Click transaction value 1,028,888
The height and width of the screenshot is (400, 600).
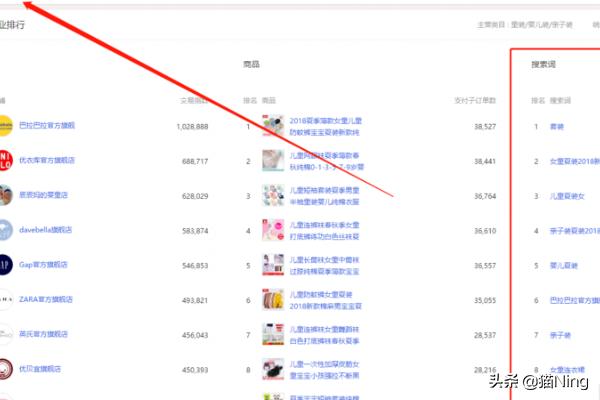point(192,127)
